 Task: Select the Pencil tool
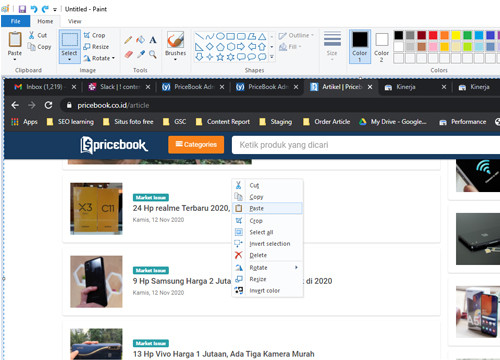(128, 40)
